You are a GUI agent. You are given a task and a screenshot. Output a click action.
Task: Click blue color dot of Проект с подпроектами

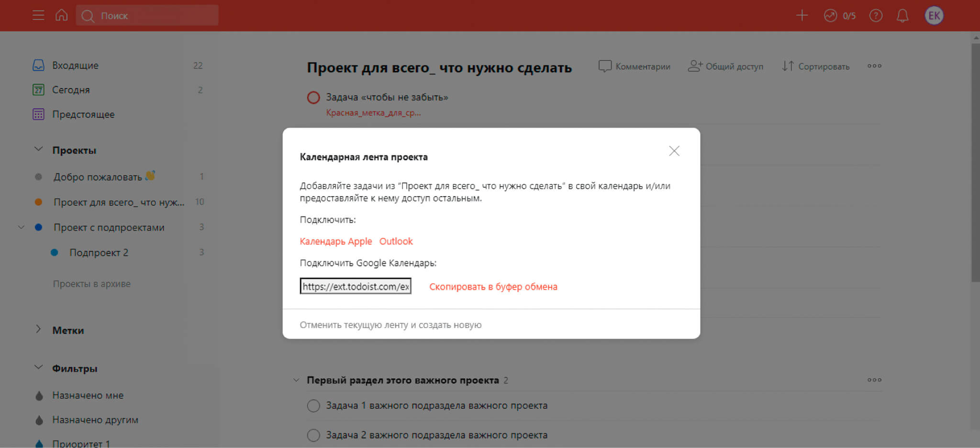click(x=39, y=227)
